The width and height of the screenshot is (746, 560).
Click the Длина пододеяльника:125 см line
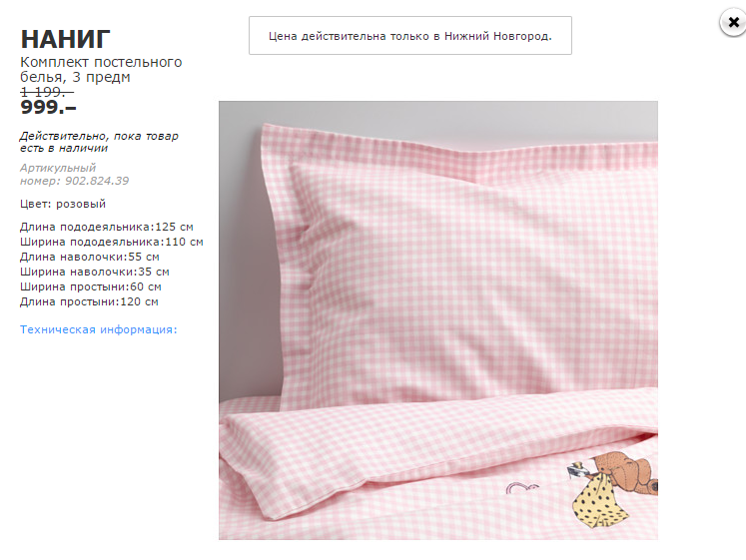click(x=107, y=227)
